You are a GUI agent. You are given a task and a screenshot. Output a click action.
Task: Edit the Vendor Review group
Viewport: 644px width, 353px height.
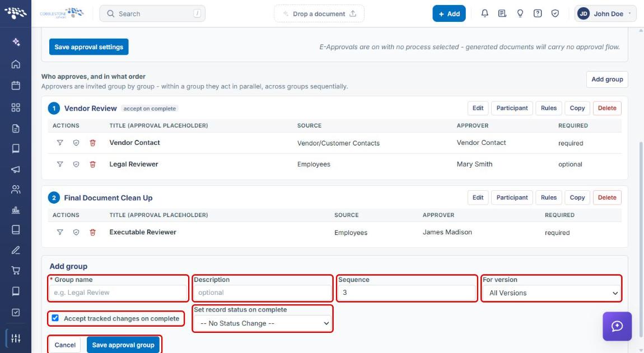point(478,108)
